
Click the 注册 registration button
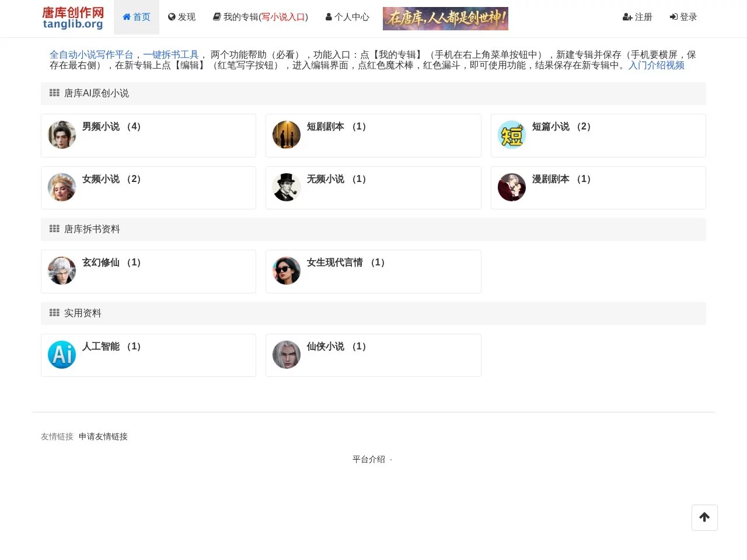637,17
